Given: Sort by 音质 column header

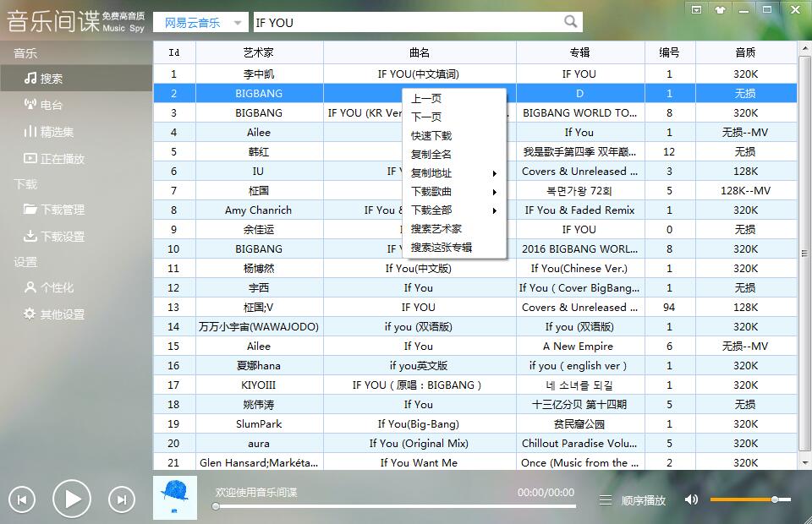Looking at the screenshot, I should pos(746,52).
